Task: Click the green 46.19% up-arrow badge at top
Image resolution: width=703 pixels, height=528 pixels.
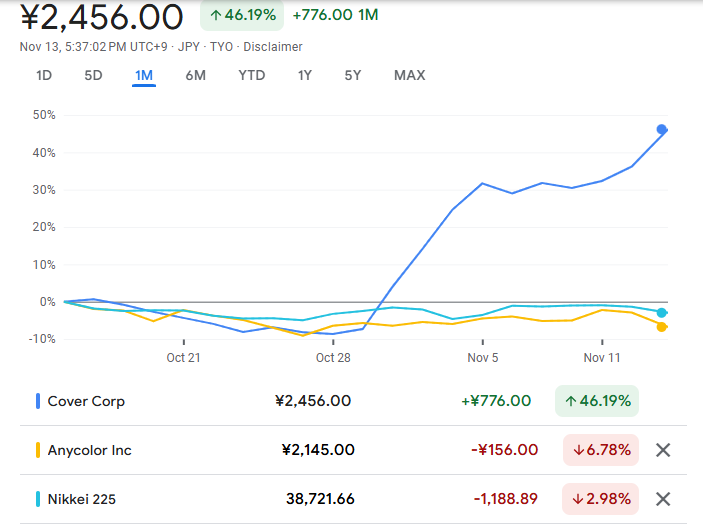Action: tap(242, 15)
